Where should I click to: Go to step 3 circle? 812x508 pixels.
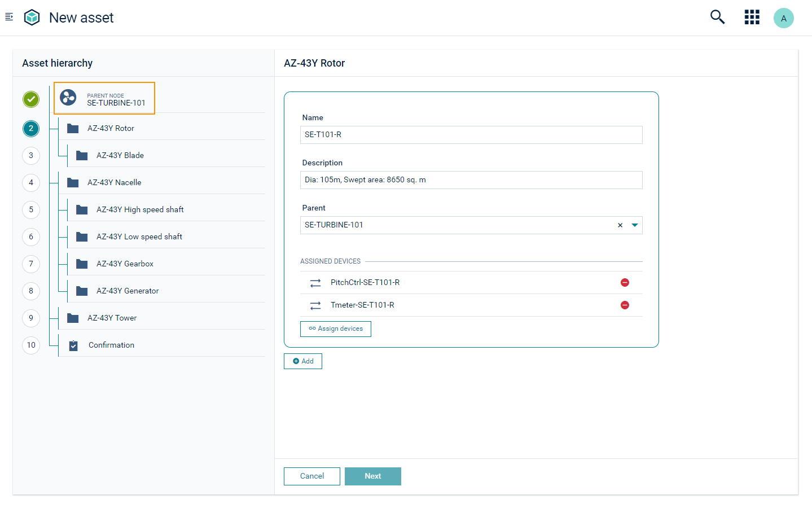(x=31, y=156)
